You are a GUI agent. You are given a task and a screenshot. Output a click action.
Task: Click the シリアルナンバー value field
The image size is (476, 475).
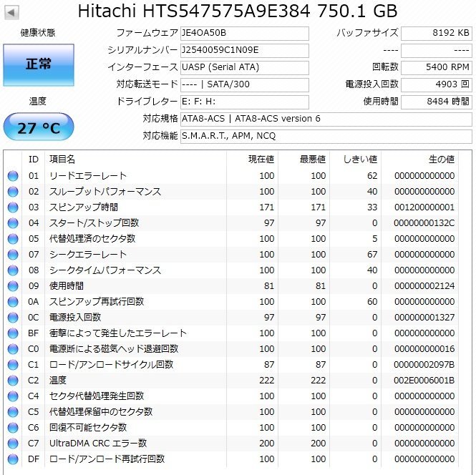243,51
